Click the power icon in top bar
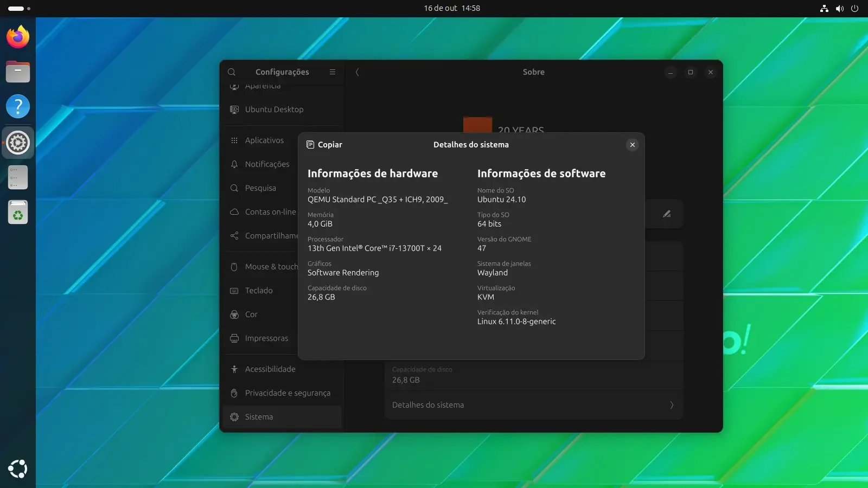 coord(855,8)
